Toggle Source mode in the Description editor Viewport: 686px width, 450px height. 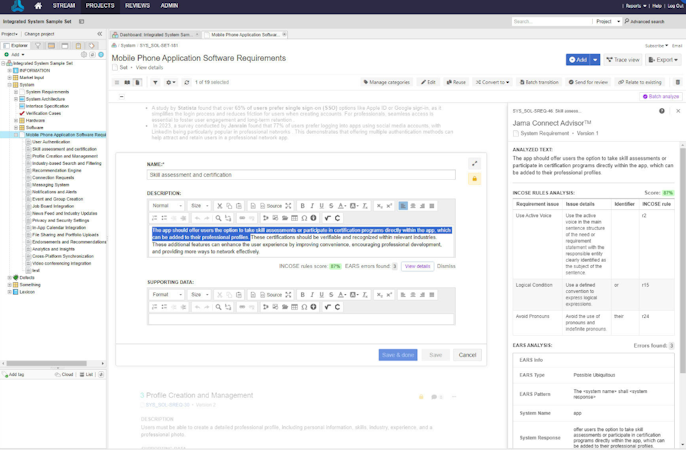tap(271, 206)
